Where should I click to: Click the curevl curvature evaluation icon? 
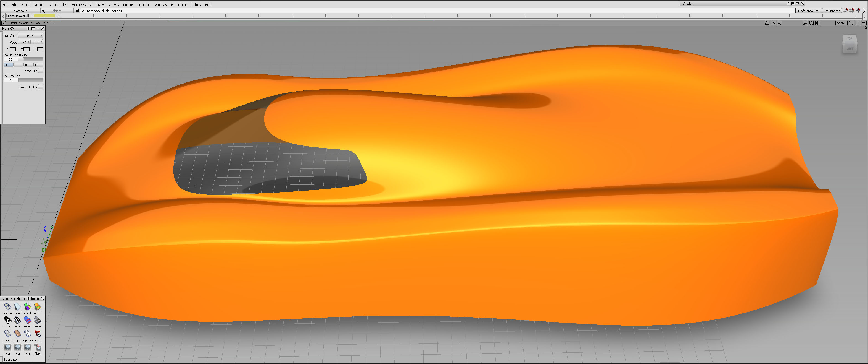click(37, 307)
